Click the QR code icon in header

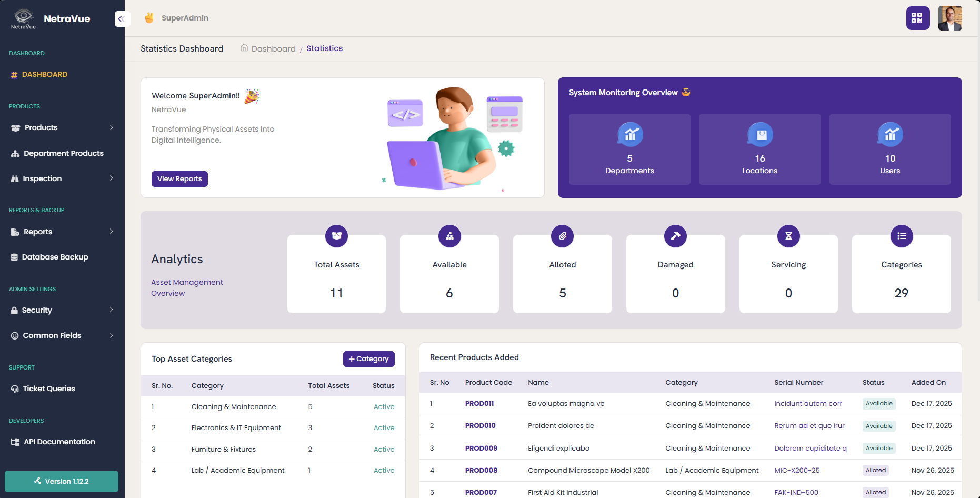click(x=917, y=18)
